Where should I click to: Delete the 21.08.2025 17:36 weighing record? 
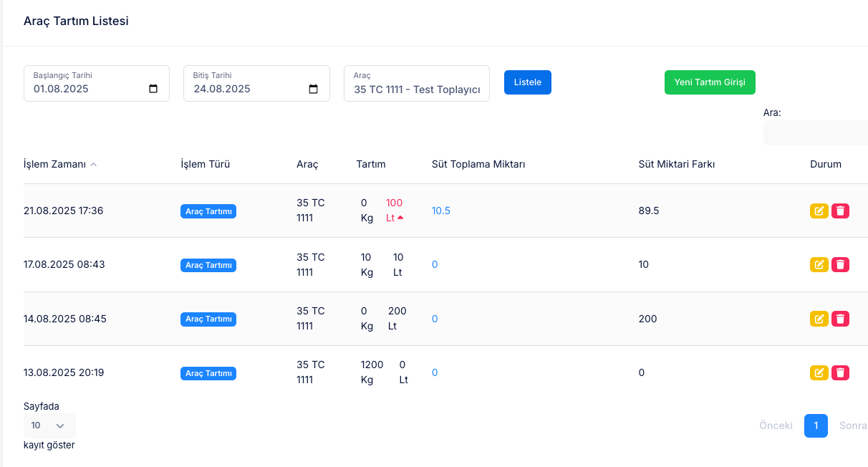click(841, 211)
